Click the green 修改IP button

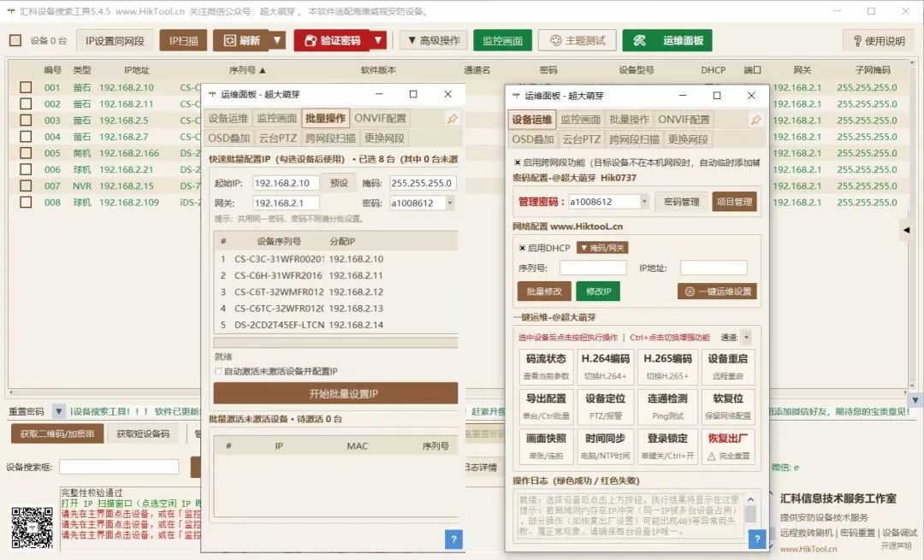[598, 292]
